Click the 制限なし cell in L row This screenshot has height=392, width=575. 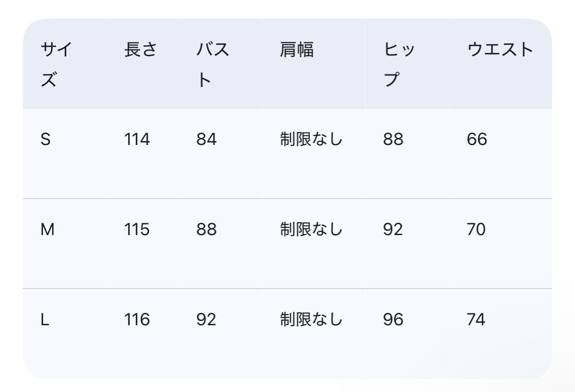point(311,320)
